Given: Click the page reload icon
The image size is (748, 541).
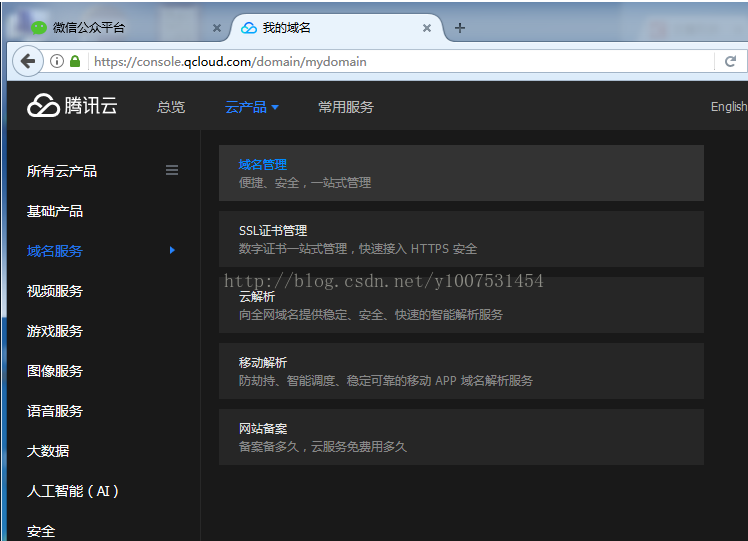Looking at the screenshot, I should click(x=731, y=61).
